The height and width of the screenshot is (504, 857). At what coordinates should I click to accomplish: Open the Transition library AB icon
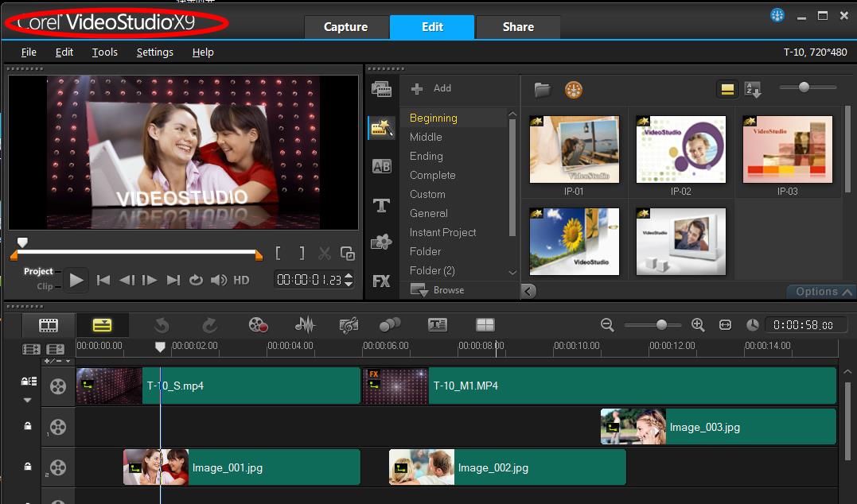coord(381,167)
